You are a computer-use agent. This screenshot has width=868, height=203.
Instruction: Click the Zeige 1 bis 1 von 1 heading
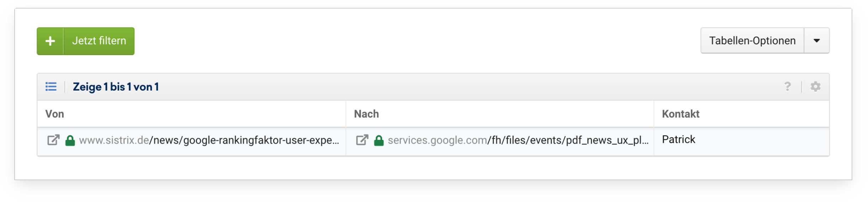pos(116,87)
